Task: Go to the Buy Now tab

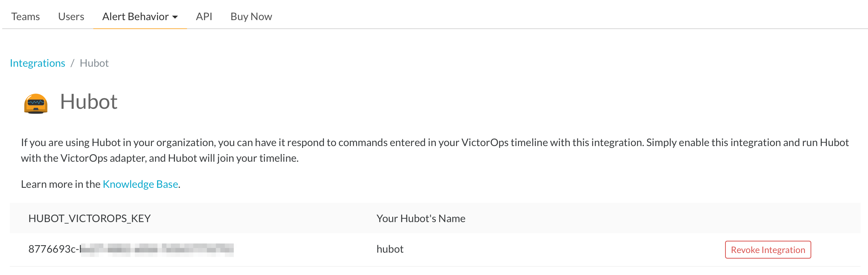Action: [251, 16]
